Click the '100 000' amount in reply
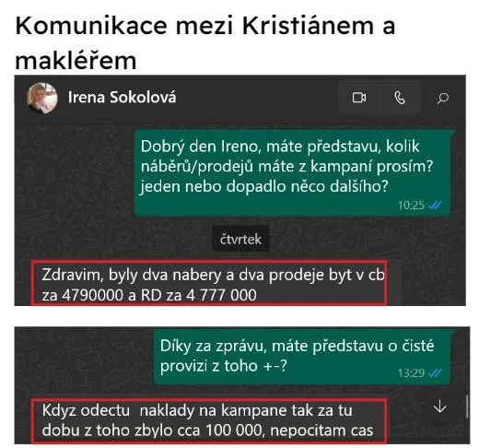479x448 pixels. [x=233, y=430]
